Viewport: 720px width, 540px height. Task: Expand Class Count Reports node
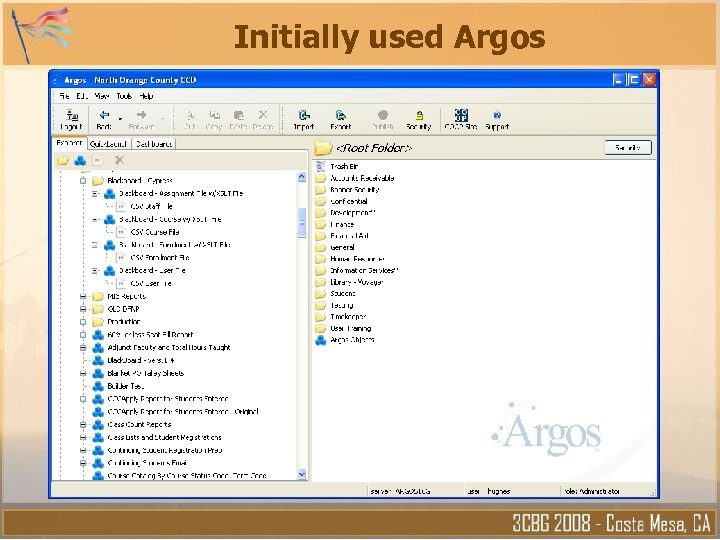(83, 425)
